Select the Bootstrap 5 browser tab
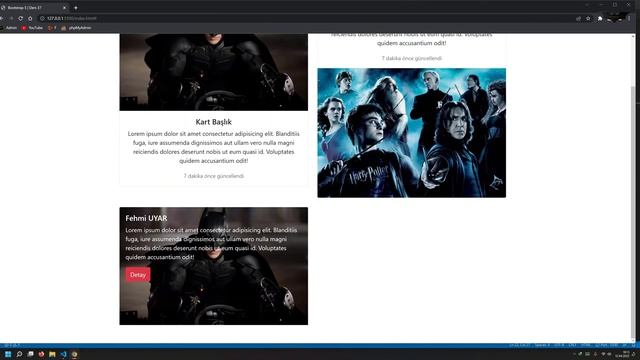Image resolution: width=640 pixels, height=360 pixels. pos(34,8)
